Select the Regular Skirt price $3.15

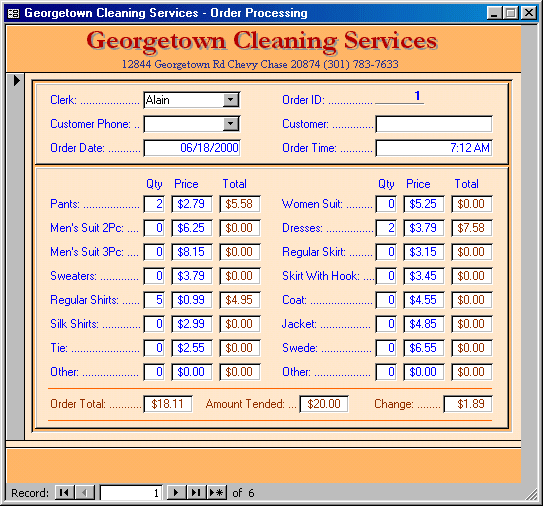tap(424, 252)
